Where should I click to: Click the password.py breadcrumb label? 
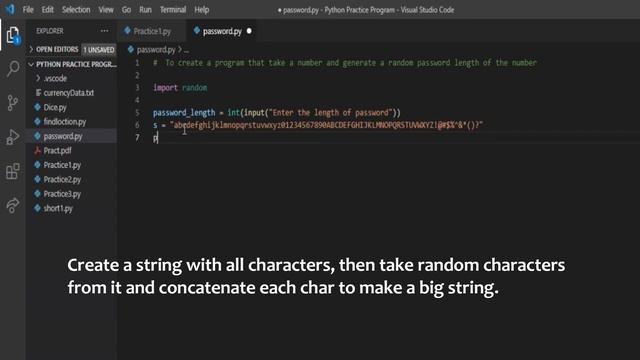point(156,49)
